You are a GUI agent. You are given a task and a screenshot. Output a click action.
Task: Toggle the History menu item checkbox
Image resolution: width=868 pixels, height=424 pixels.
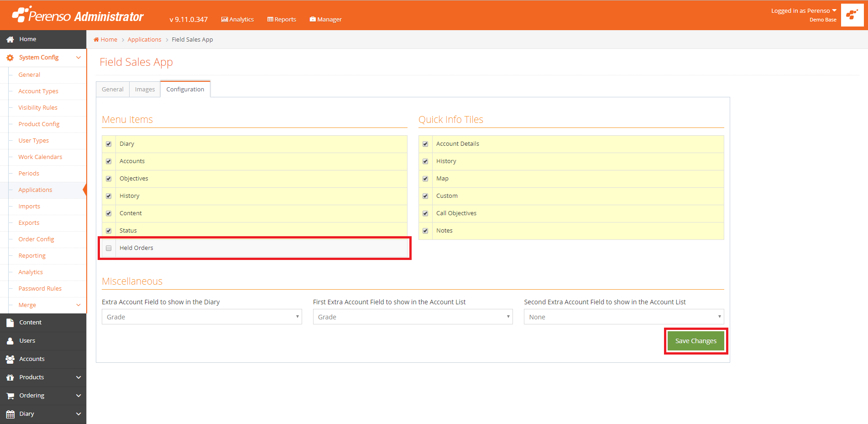tap(109, 196)
